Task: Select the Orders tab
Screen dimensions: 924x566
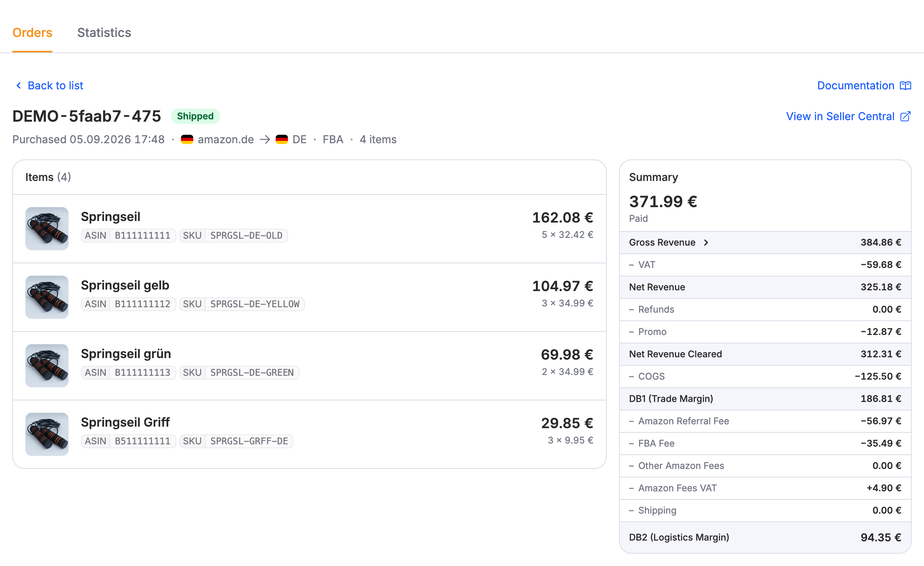Action: tap(32, 33)
